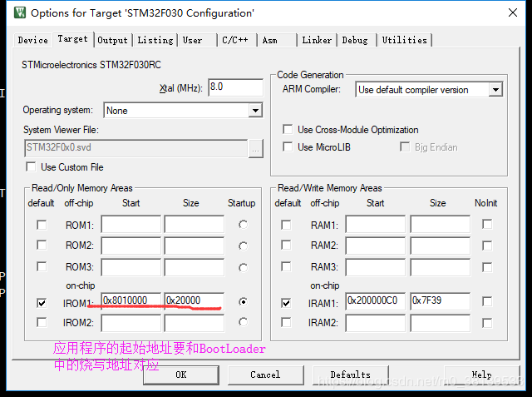
Task: Check the ROM1 default checkbox
Action: point(42,226)
